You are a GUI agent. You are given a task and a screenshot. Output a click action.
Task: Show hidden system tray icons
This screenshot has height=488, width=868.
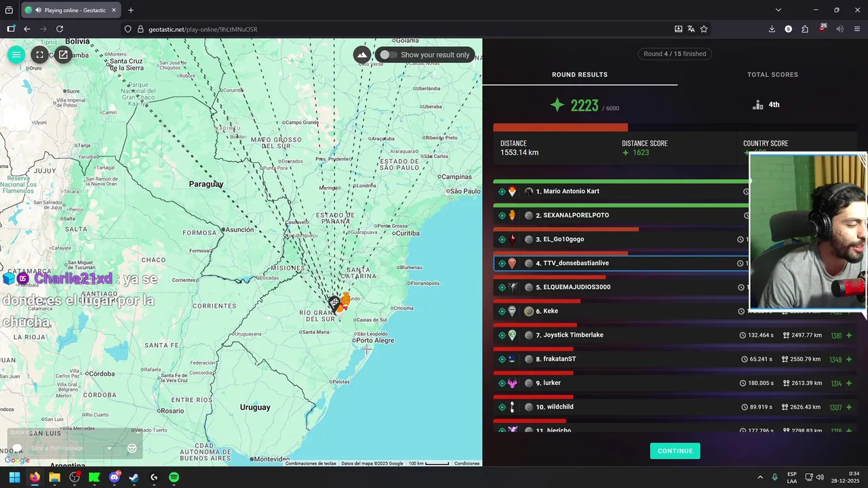(759, 477)
